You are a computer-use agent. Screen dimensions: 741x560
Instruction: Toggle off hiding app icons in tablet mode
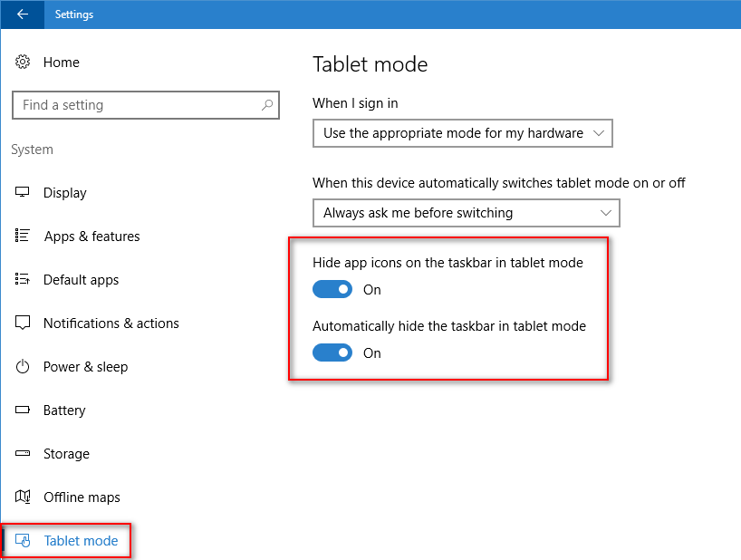pyautogui.click(x=332, y=289)
